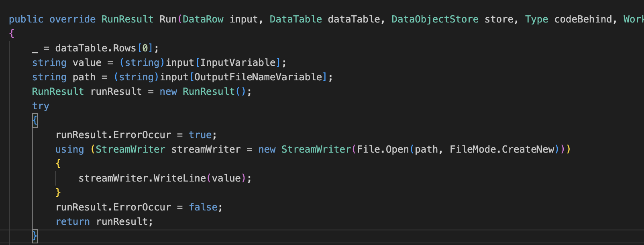Click the Rows property of dataTable

pyautogui.click(x=124, y=48)
